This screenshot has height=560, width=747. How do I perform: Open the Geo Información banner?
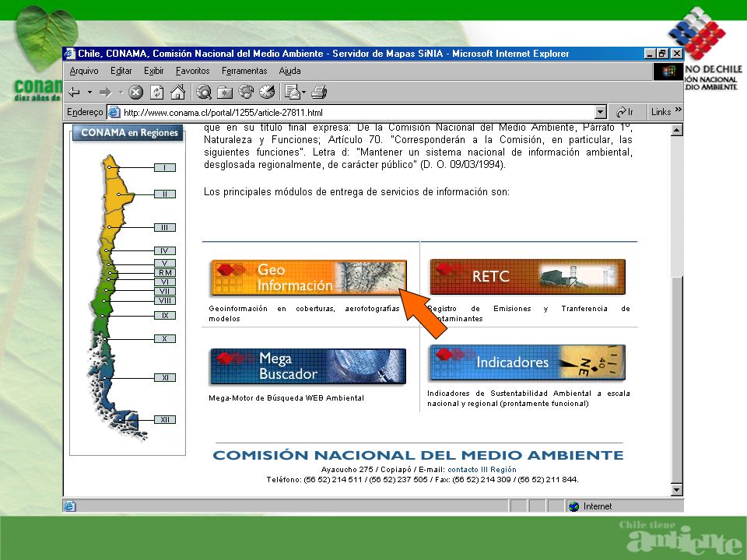308,278
